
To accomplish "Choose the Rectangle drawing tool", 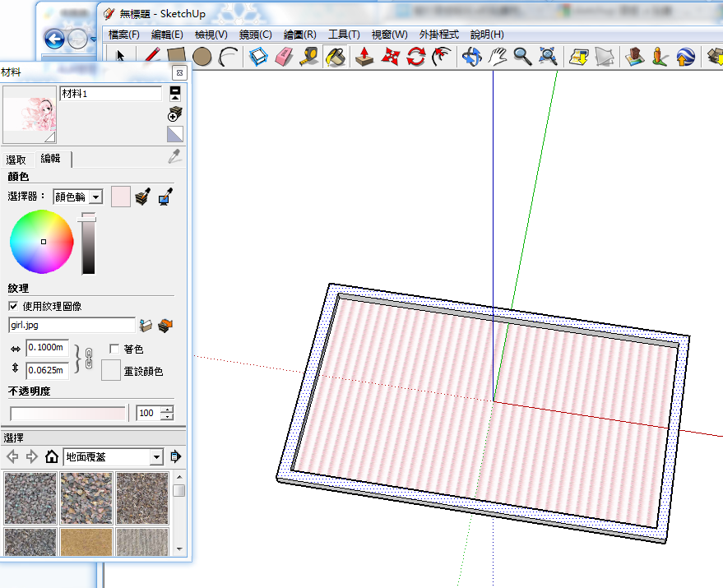I will 177,56.
